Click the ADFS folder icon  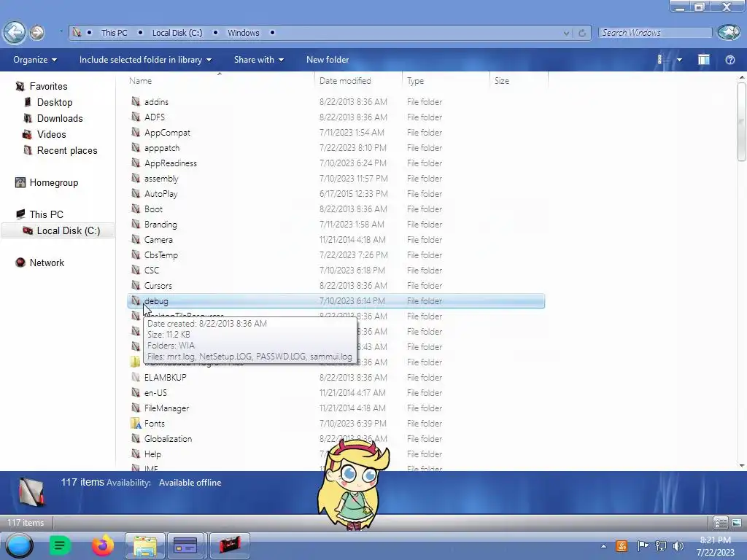click(x=136, y=117)
